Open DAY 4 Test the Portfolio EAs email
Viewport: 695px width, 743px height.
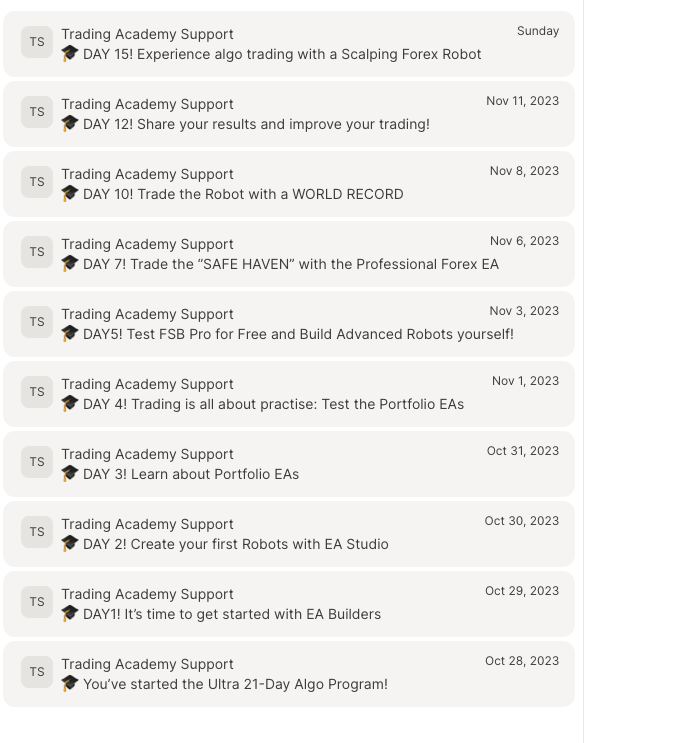coord(289,394)
